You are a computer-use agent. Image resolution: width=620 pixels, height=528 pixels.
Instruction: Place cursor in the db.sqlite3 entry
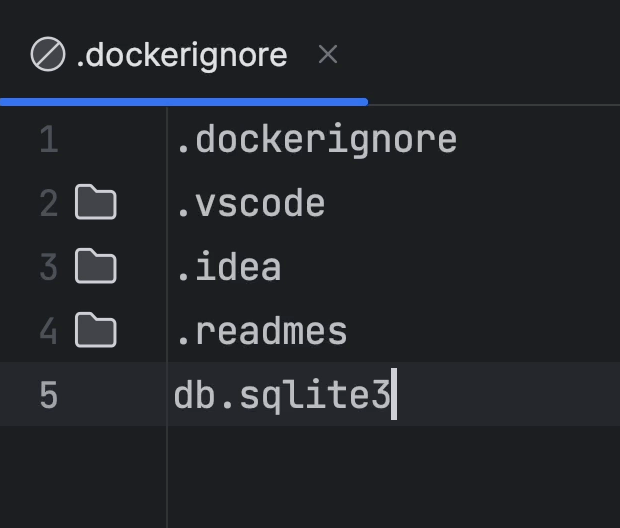tap(281, 395)
